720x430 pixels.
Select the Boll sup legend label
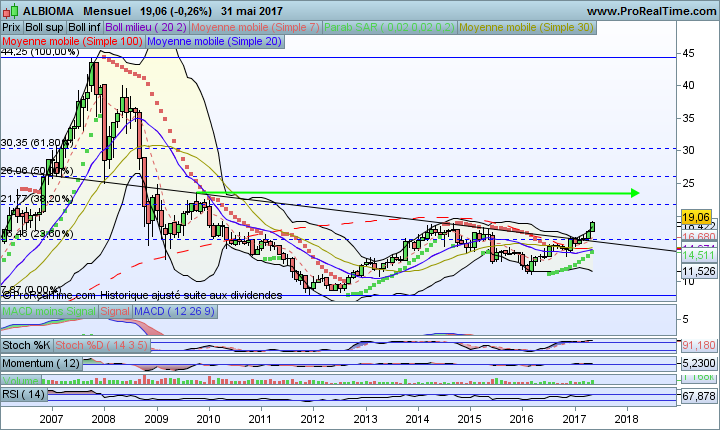[44, 28]
